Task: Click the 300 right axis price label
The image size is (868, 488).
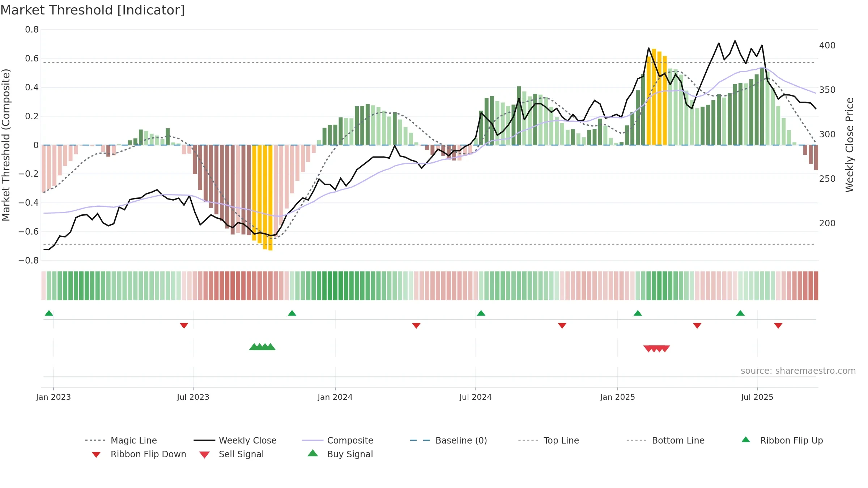Action: tap(827, 134)
